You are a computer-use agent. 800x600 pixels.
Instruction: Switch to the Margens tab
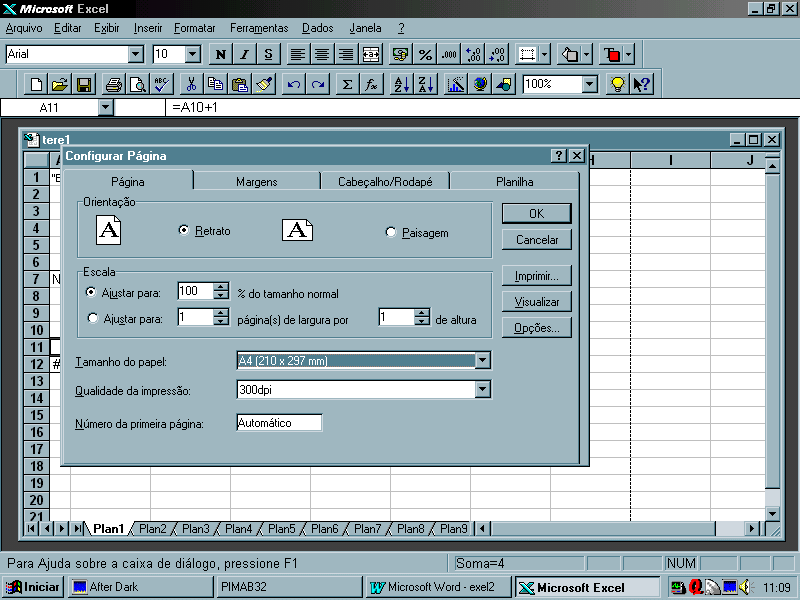click(257, 182)
